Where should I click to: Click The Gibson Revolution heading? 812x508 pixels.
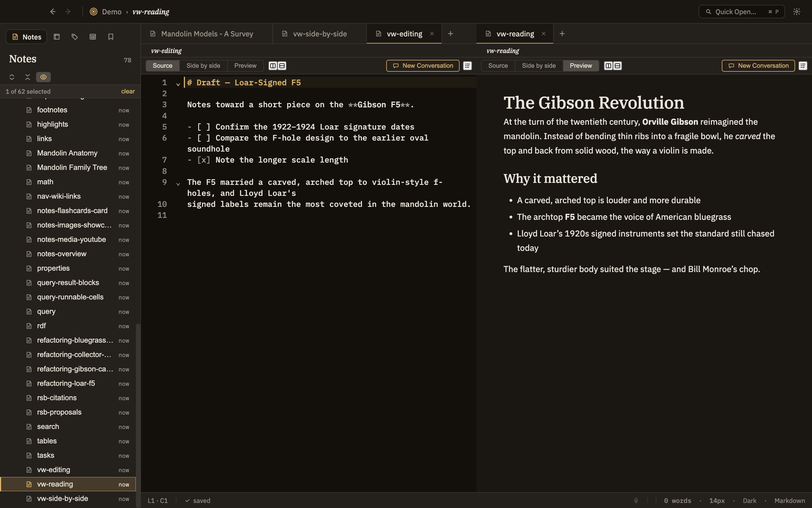point(593,102)
